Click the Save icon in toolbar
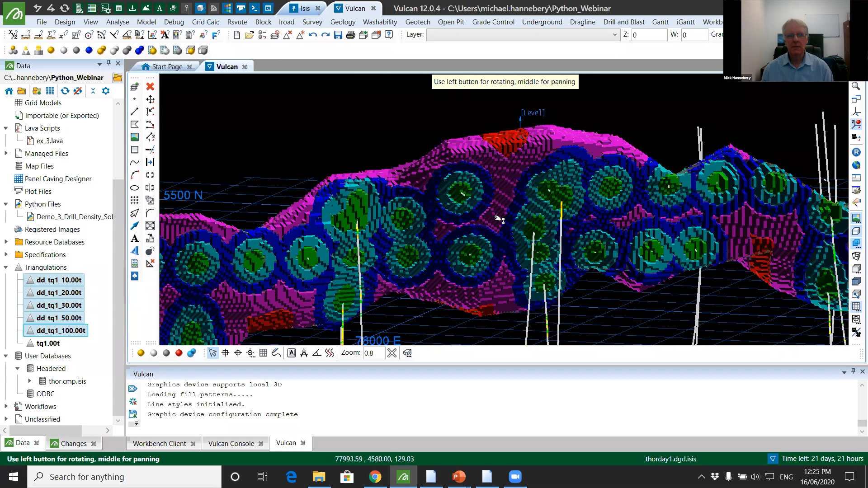Screen dimensions: 868x488 [338, 35]
